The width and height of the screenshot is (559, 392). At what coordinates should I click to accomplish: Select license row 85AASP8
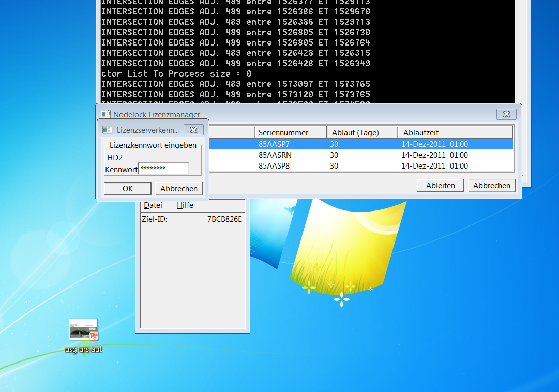(x=361, y=166)
